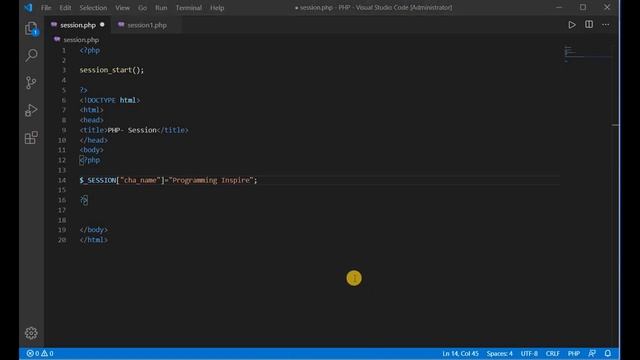Click session.php in the breadcrumb
640x360 pixels.
coord(81,40)
